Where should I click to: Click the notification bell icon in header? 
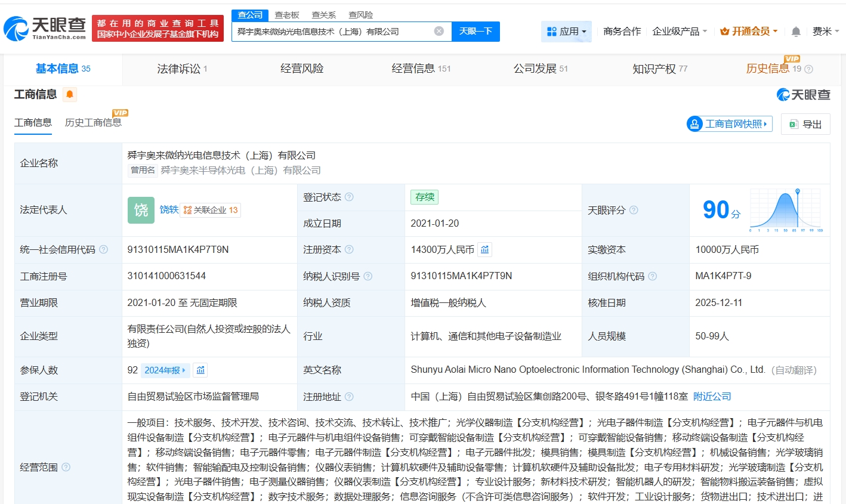(x=796, y=32)
